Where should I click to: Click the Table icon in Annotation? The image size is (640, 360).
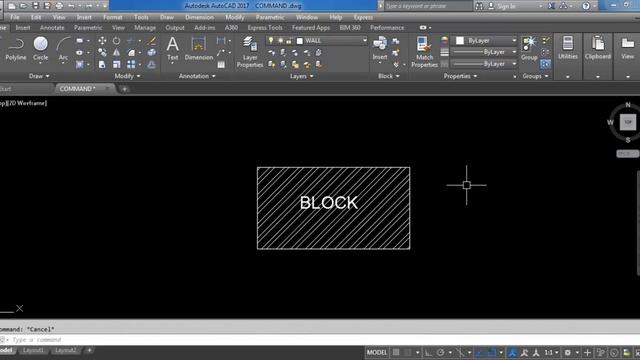[x=221, y=64]
